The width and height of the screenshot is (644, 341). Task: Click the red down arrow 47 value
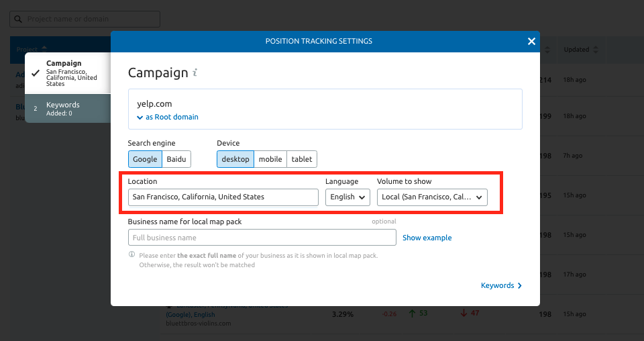470,313
